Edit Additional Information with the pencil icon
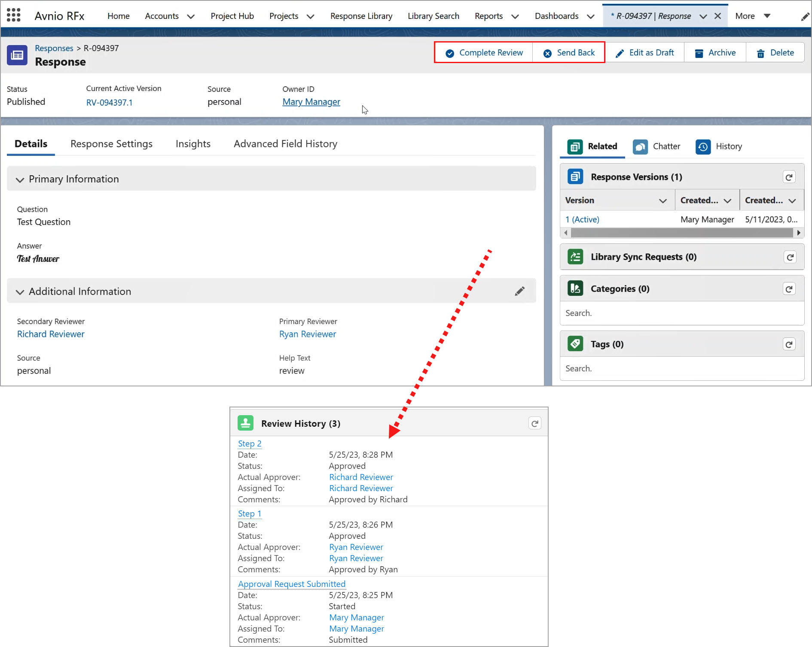Screen dimensions: 812x647 (x=520, y=291)
